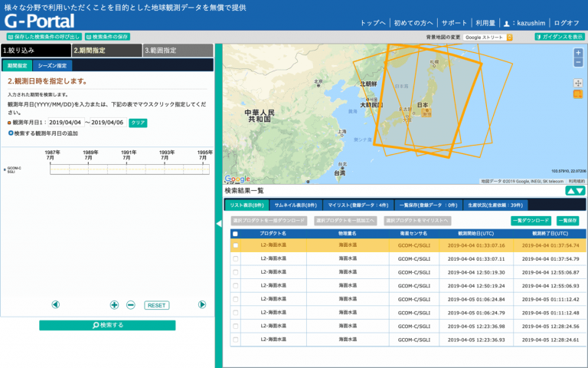
Task: Add another observation date with the plus icon
Action: coord(11,133)
